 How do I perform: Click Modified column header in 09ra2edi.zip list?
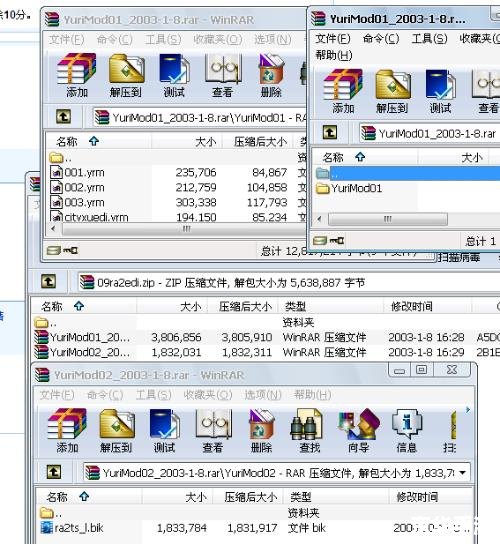click(x=427, y=306)
